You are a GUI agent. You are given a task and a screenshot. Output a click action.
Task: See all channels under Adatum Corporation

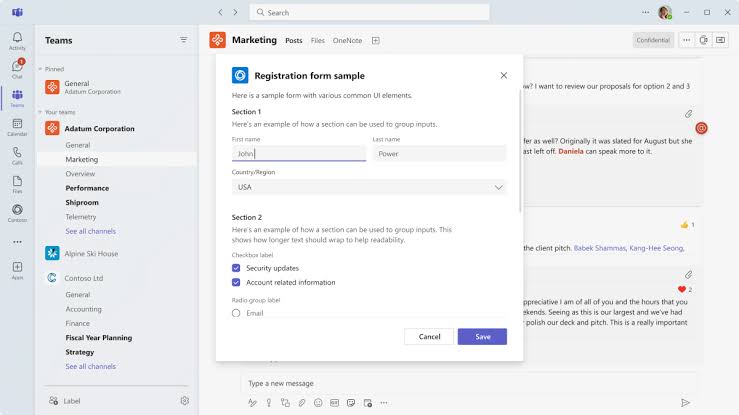click(x=90, y=231)
